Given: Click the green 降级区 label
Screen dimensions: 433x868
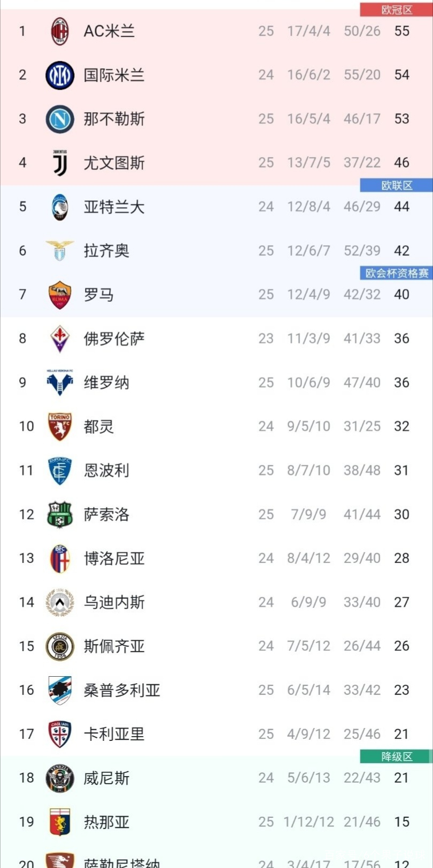Looking at the screenshot, I should tap(396, 757).
